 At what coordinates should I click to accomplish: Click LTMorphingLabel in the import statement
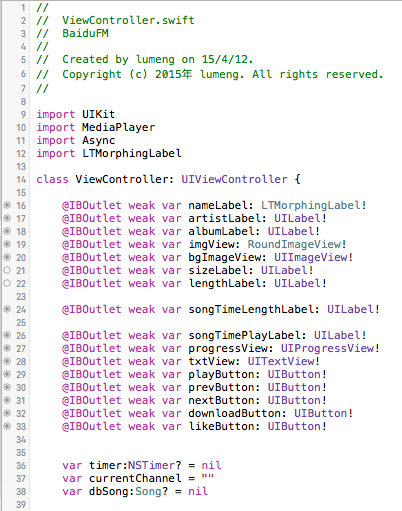coord(132,153)
